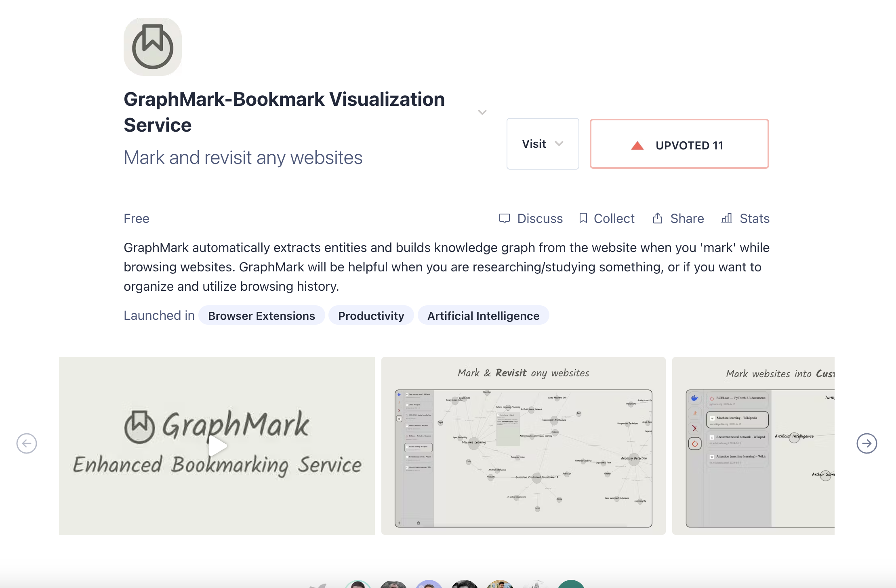This screenshot has height=588, width=896.
Task: Click the Share upload icon
Action: click(x=658, y=218)
